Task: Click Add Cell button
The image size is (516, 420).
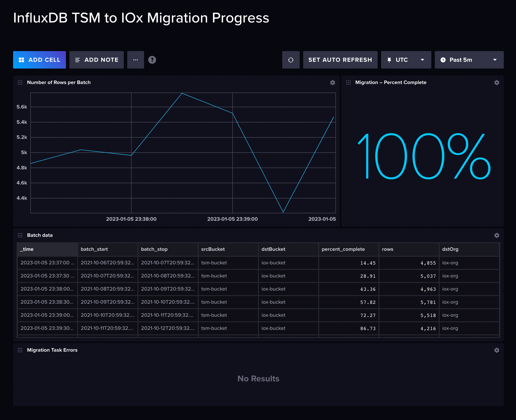Action: tap(40, 60)
